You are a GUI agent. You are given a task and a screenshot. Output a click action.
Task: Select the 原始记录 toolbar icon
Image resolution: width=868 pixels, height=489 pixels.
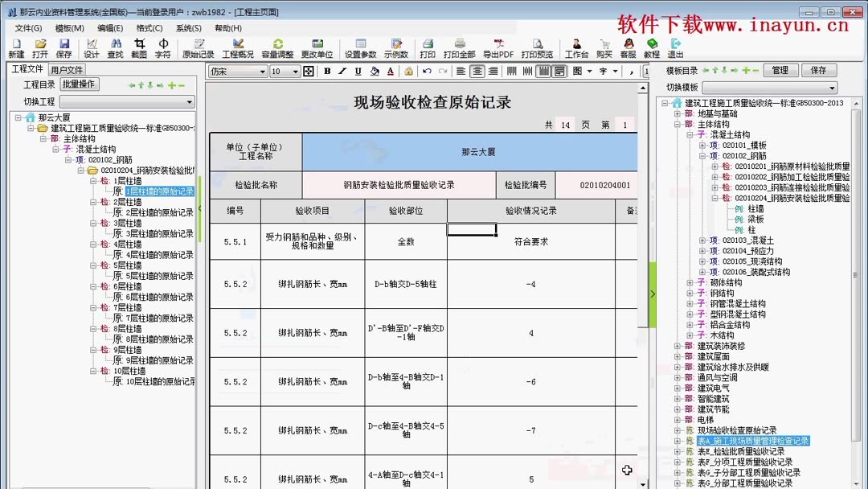[x=199, y=47]
